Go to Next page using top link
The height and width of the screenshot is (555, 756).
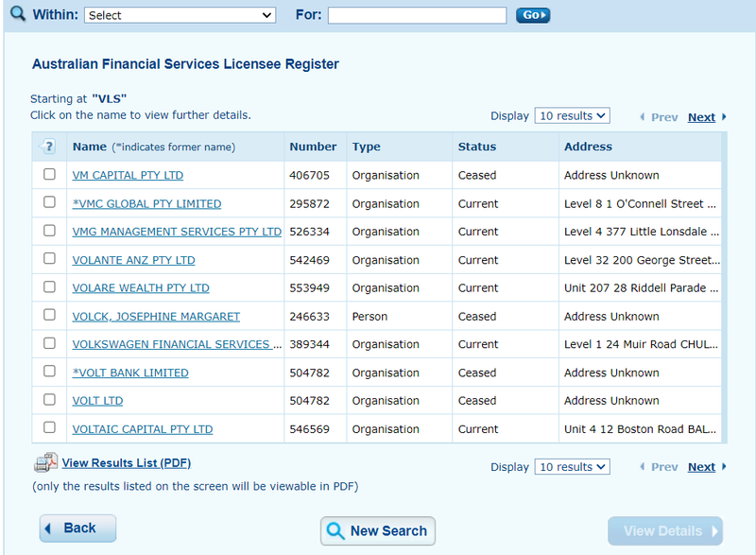coord(701,117)
